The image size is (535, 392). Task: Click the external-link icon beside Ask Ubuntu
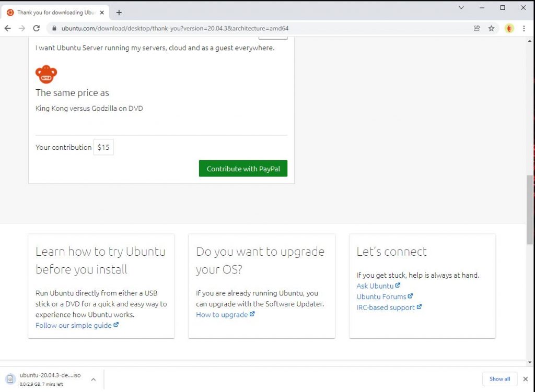[398, 285]
